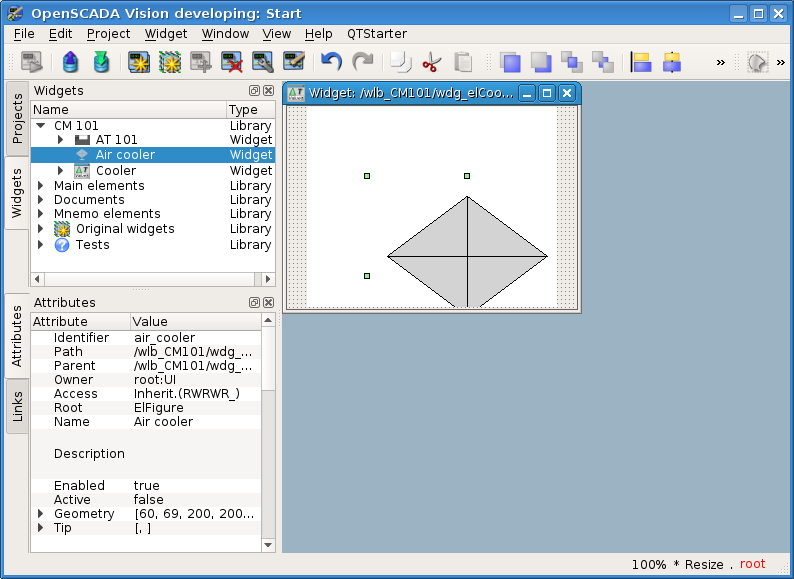Screen dimensions: 794x579
Task: Cut selection with the scissors icon
Action: pos(431,62)
